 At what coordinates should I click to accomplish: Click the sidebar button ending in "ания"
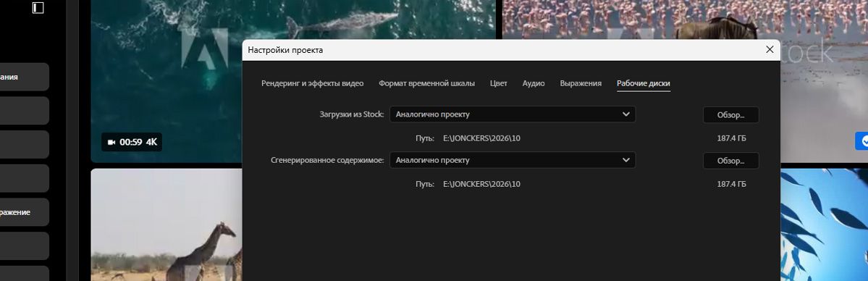pos(25,77)
